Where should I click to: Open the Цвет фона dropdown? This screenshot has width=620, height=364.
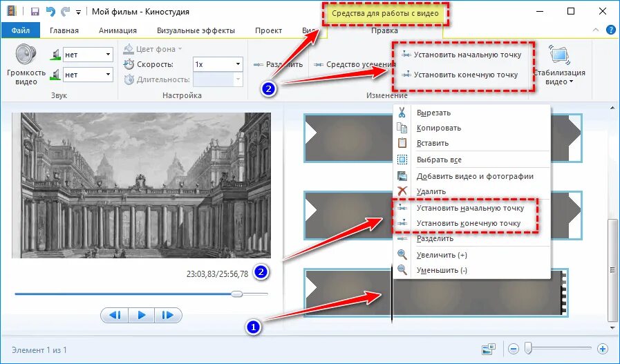click(153, 49)
